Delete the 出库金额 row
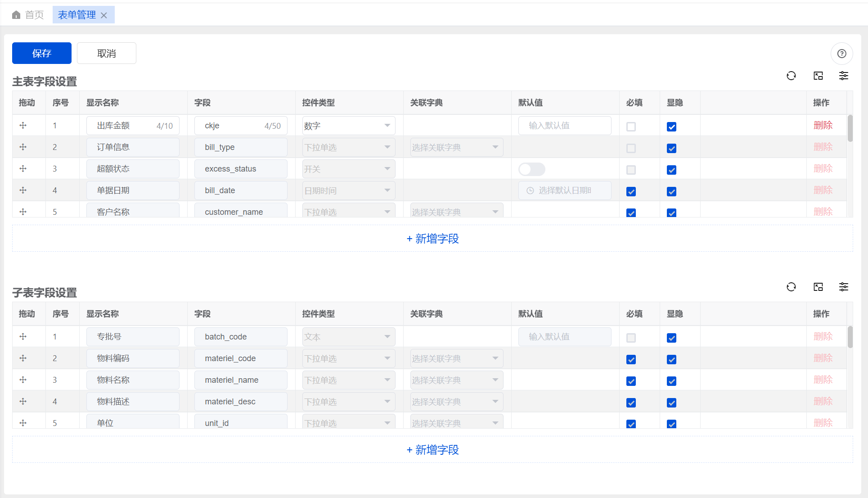The width and height of the screenshot is (868, 498). tap(823, 126)
